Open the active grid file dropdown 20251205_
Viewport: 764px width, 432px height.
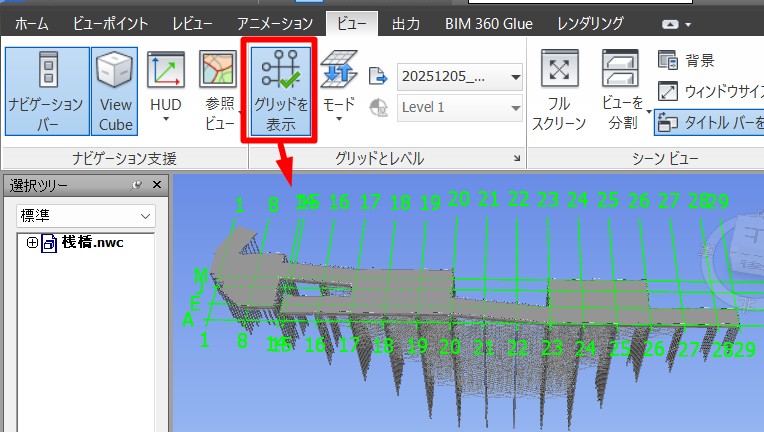(460, 76)
